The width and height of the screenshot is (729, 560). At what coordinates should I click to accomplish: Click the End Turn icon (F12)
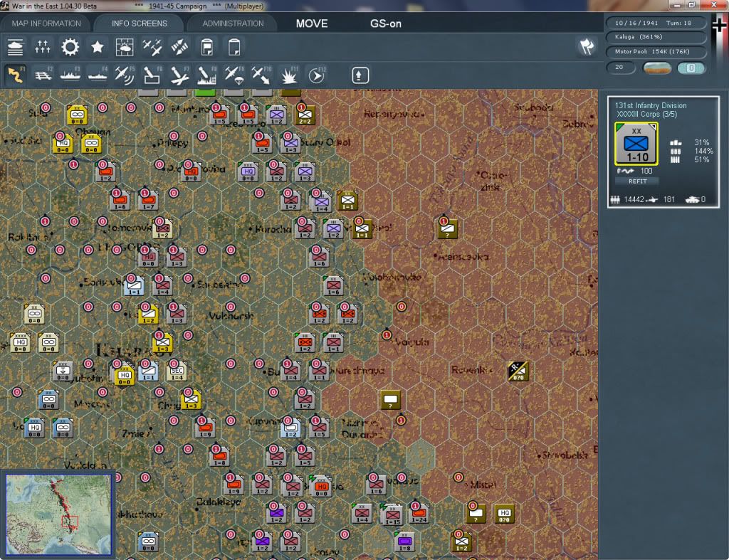click(316, 75)
